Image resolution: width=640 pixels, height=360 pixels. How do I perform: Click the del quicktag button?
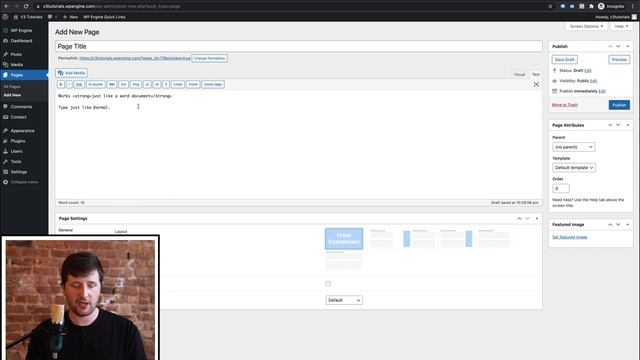click(112, 84)
